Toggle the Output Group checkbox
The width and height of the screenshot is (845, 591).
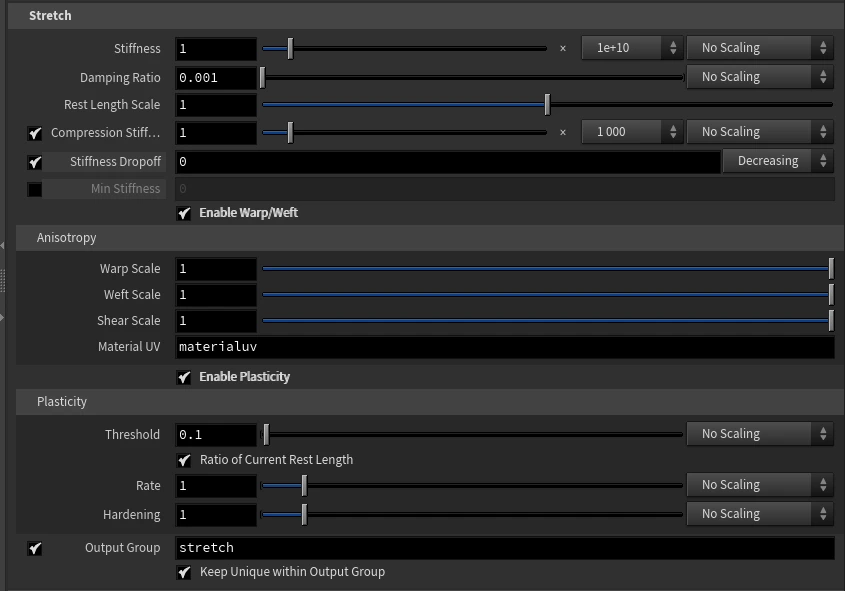(x=35, y=548)
